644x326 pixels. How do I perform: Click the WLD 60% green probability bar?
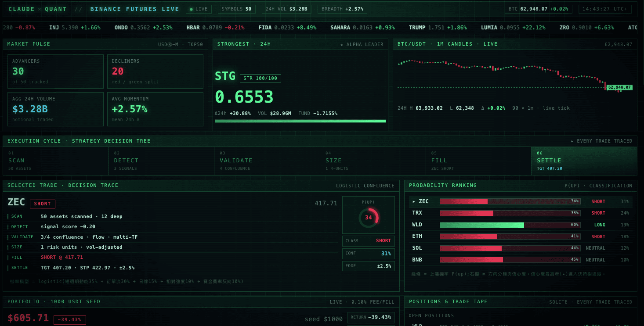click(510, 225)
